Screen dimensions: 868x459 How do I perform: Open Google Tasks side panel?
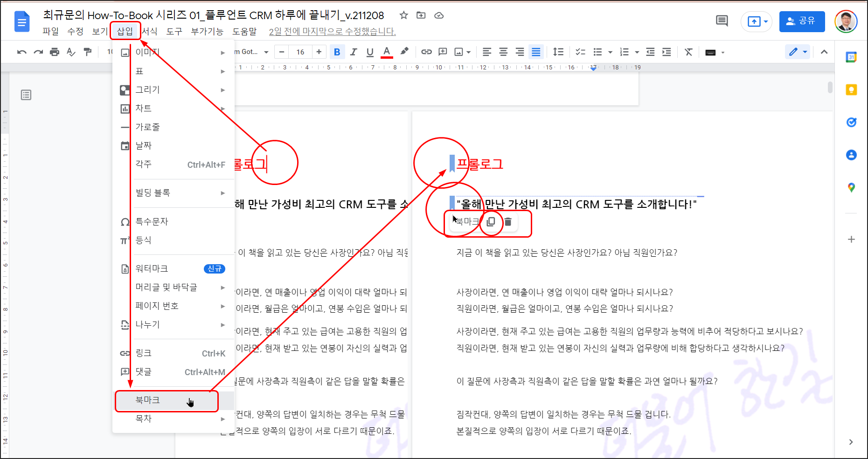tap(851, 122)
